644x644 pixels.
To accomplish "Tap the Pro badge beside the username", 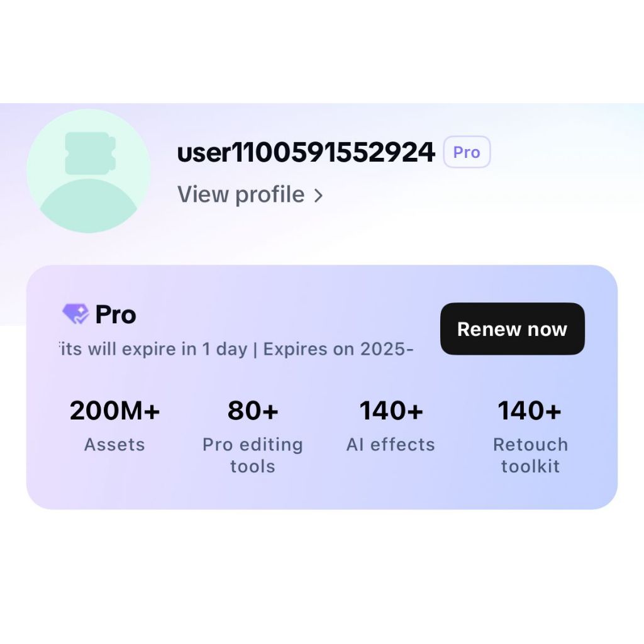I will click(x=466, y=152).
